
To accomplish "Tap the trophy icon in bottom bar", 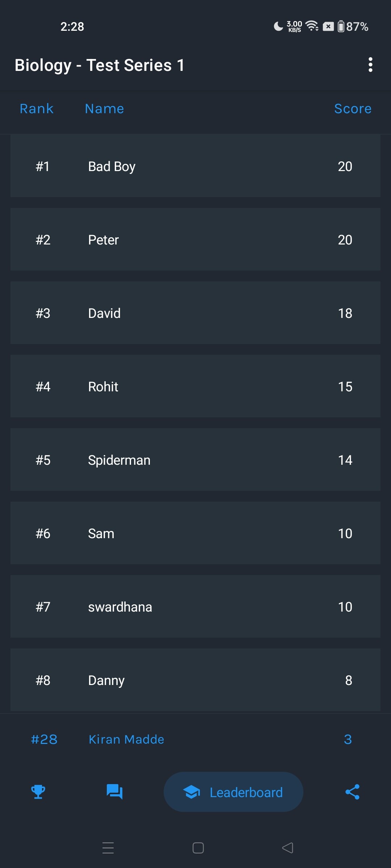I will pyautogui.click(x=38, y=792).
